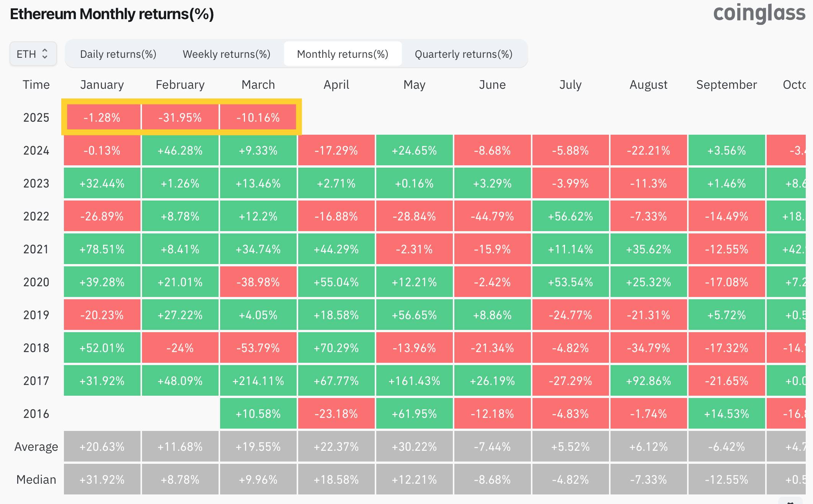813x504 pixels.
Task: Select the January column header
Action: (102, 85)
